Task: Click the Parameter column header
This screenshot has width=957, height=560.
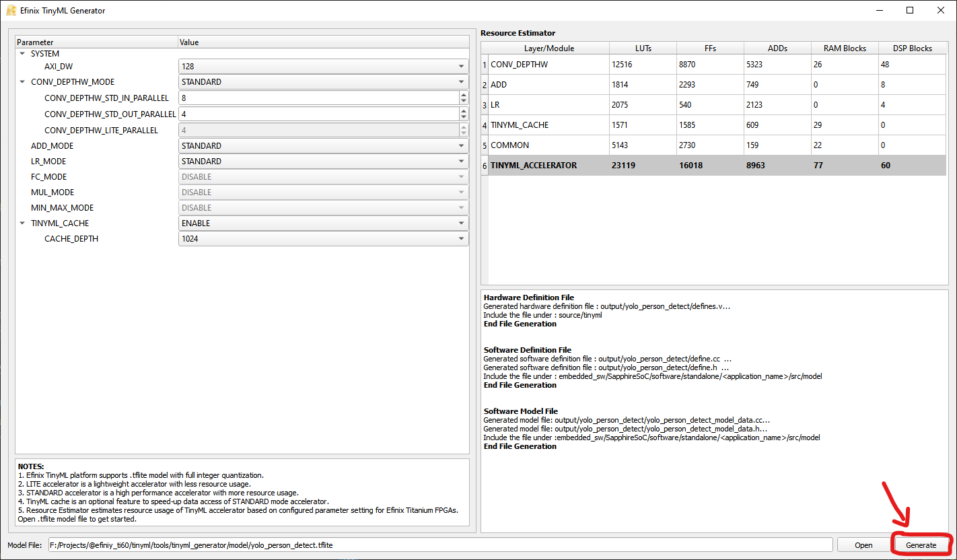Action: tap(96, 42)
